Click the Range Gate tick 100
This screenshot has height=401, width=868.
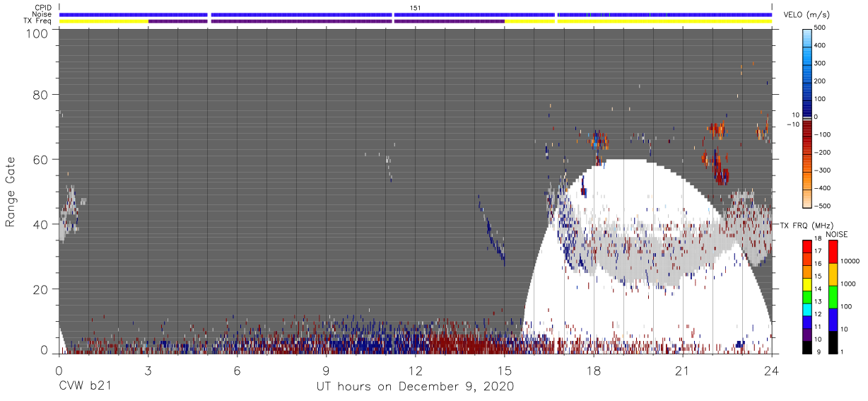35,33
